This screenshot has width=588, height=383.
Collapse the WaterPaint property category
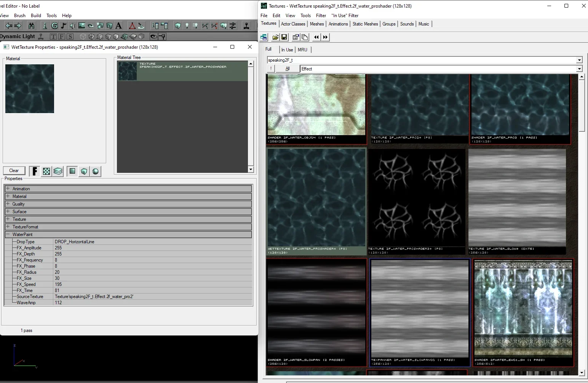click(x=8, y=234)
